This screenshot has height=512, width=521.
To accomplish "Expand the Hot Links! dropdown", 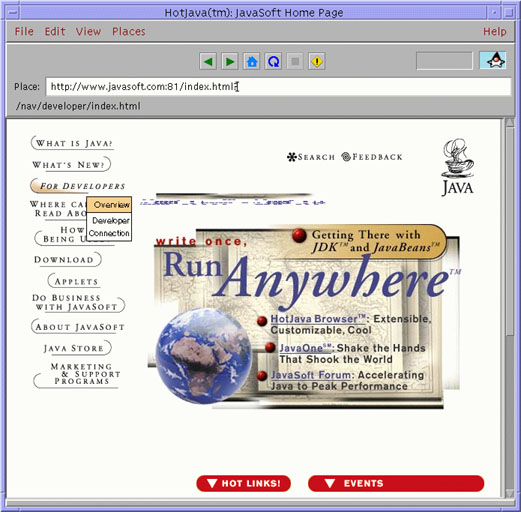I will [244, 483].
